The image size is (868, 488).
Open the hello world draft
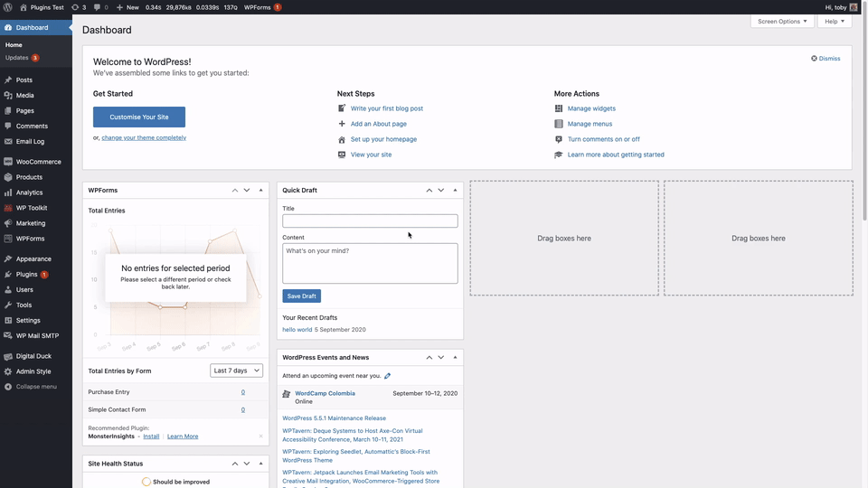click(297, 330)
